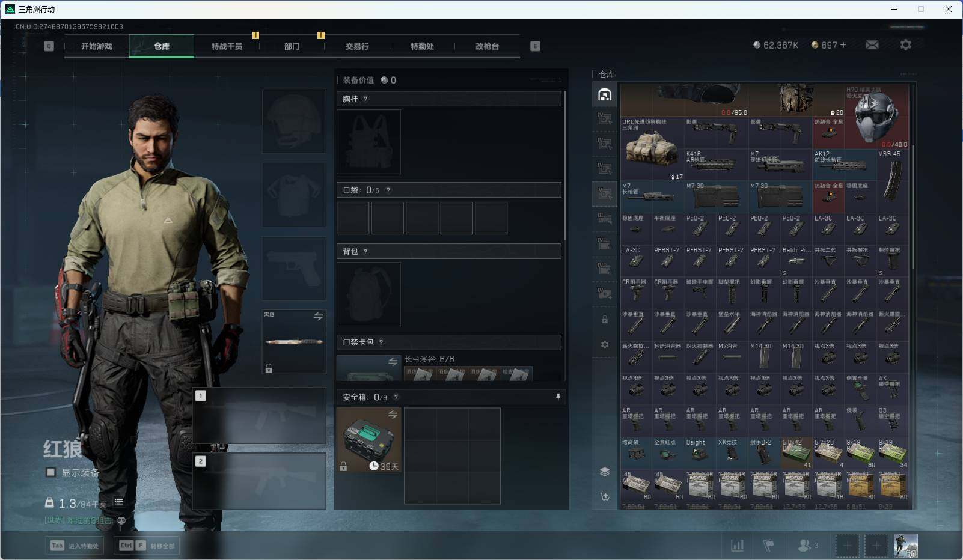Select the H70 helmet in warehouse
The width and height of the screenshot is (963, 560).
coord(876,117)
